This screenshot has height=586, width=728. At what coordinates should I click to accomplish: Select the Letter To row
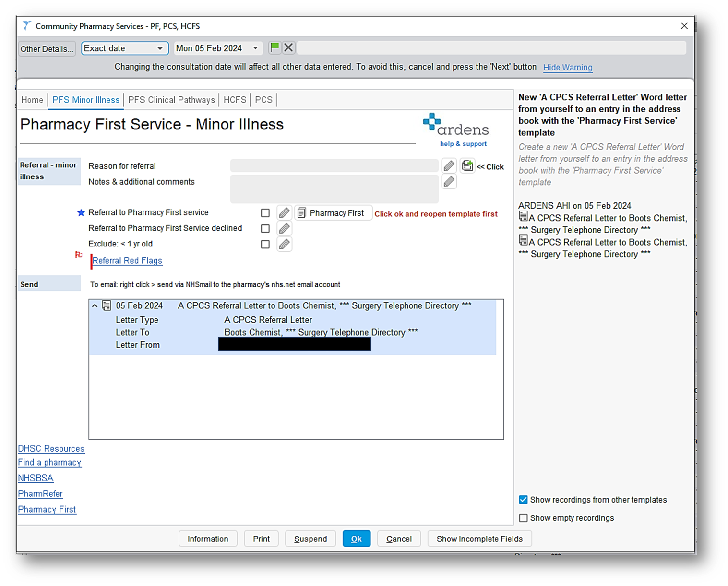[292, 332]
